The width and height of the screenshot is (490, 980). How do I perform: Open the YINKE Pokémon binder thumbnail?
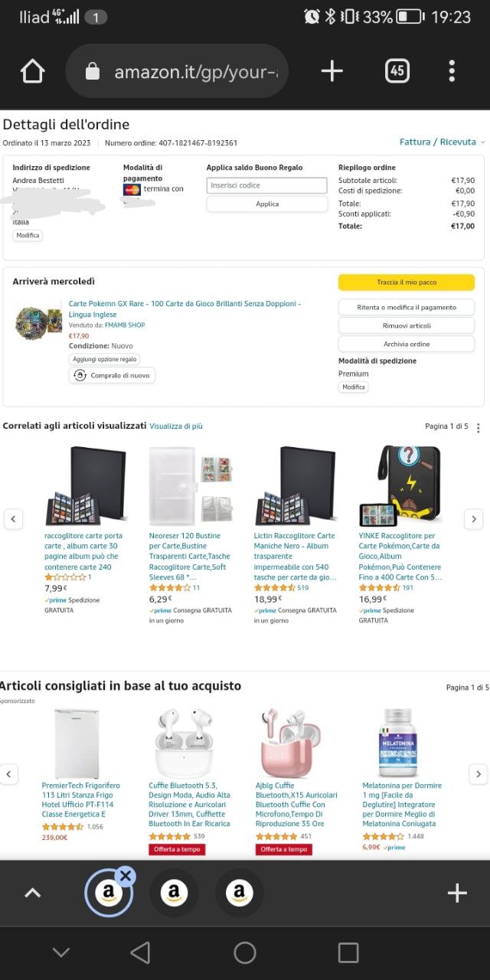click(400, 485)
